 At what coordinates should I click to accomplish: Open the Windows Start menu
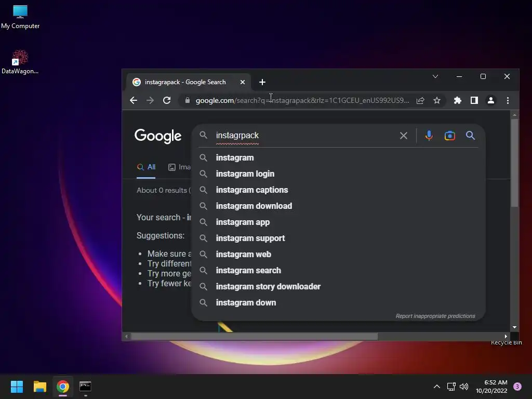(x=17, y=387)
